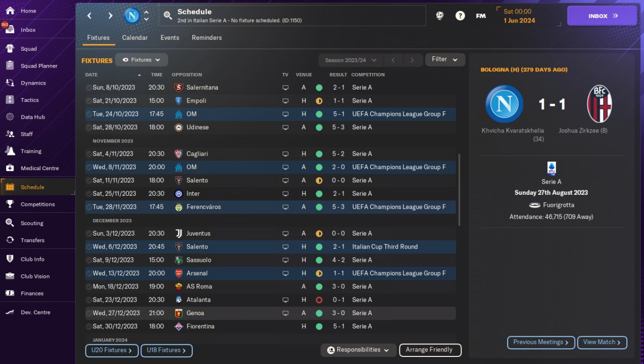Click Arrange Friendly button
Viewport: 644px width, 364px height.
[430, 350]
